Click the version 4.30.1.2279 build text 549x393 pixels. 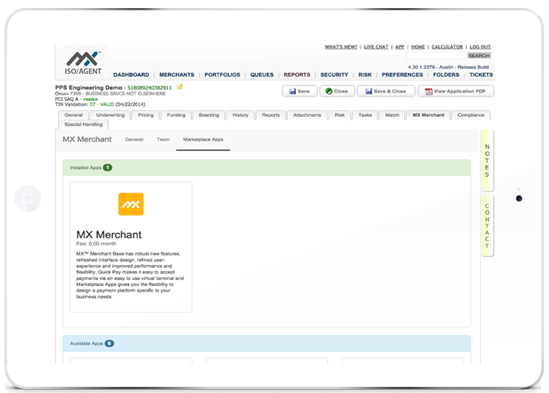tap(448, 67)
